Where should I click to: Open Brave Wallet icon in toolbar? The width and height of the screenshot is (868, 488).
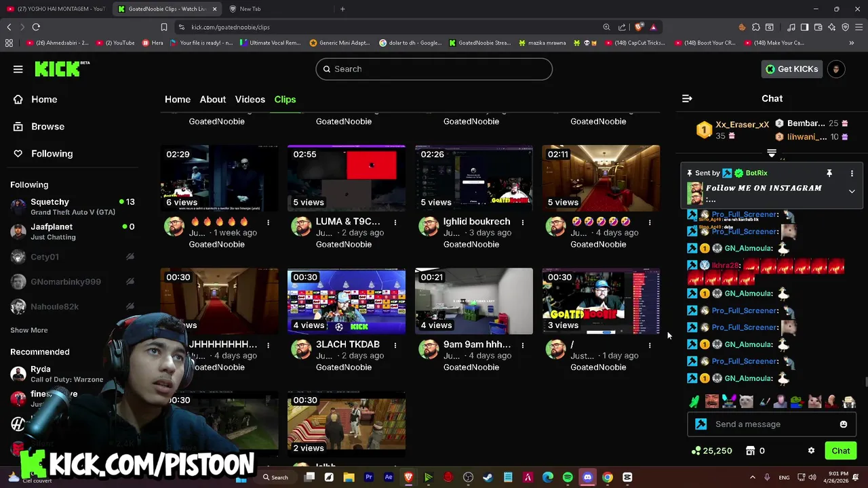[x=818, y=27]
